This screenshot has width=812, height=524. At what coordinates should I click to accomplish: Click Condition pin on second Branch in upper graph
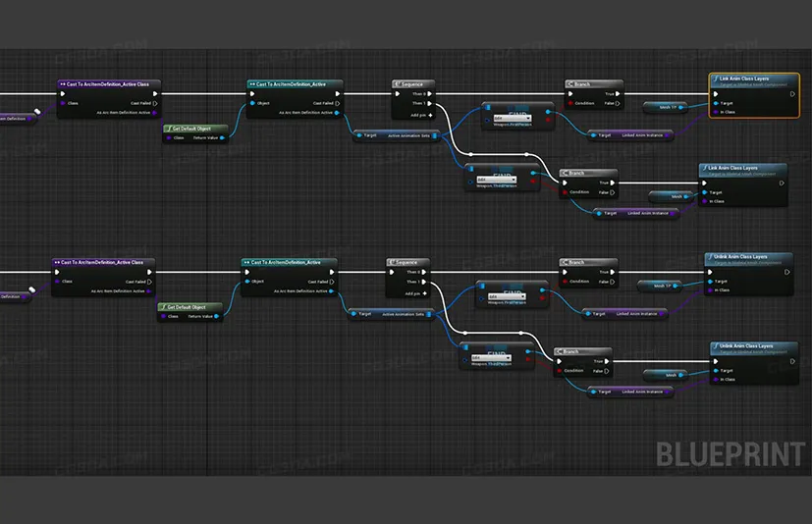coord(565,192)
